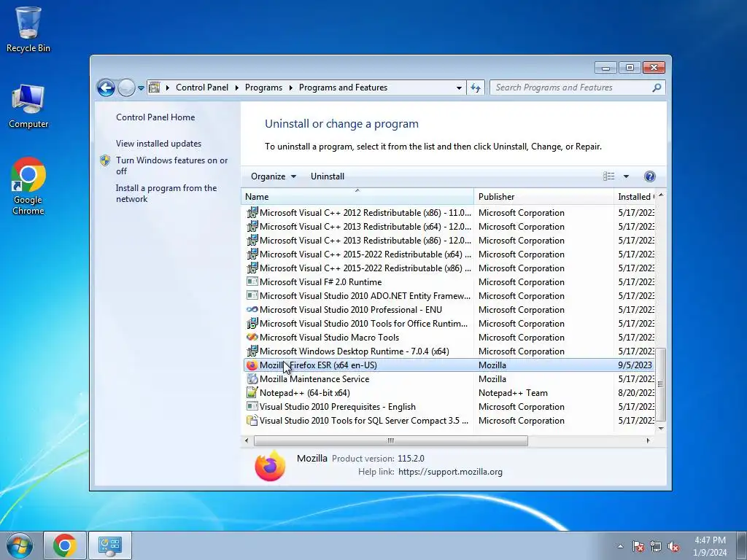Go to Control Panel breadcrumb
Image resolution: width=747 pixels, height=560 pixels.
[202, 87]
